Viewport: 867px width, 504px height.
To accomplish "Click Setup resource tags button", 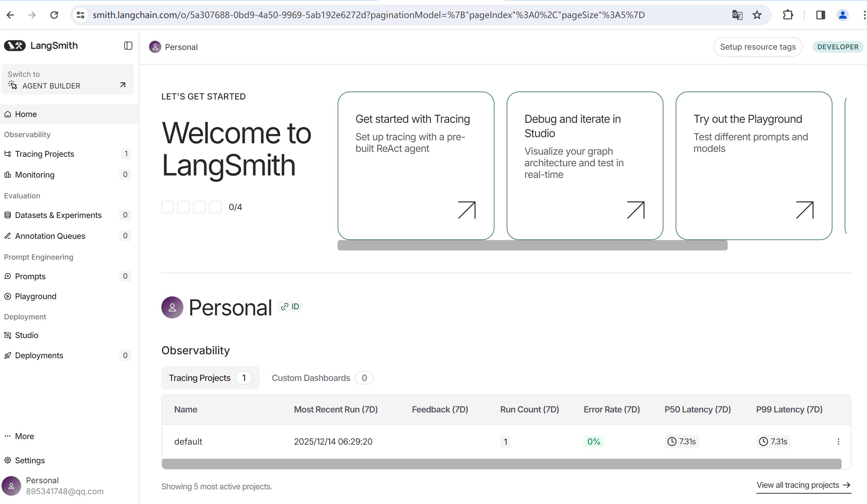I will pos(757,47).
